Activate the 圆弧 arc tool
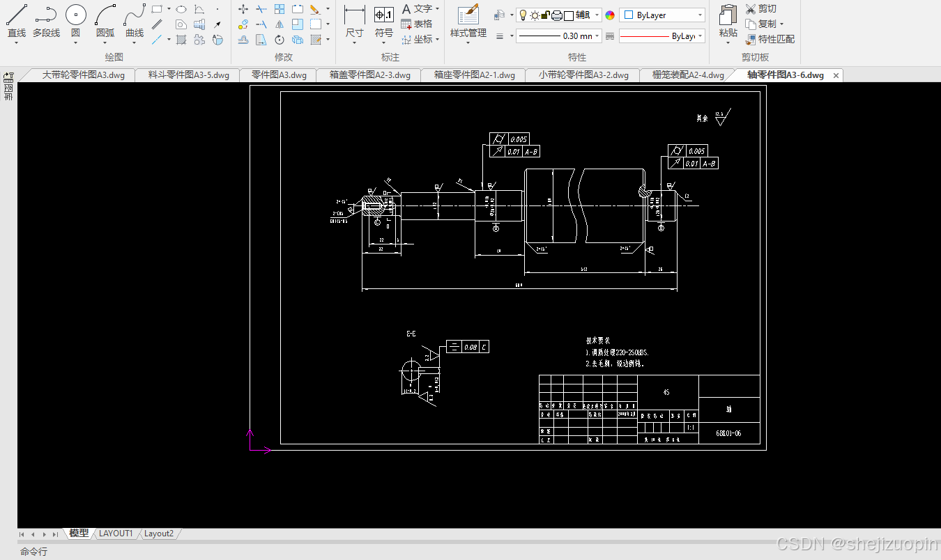 [105, 21]
